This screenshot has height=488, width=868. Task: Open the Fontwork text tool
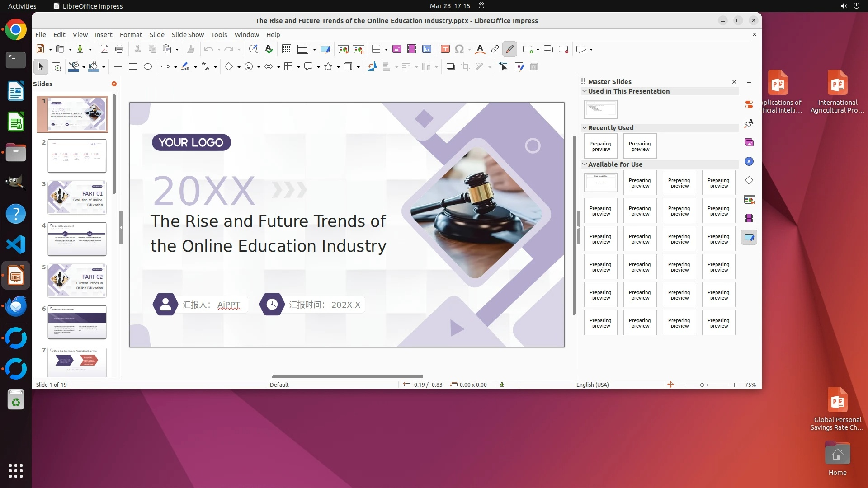tap(480, 49)
